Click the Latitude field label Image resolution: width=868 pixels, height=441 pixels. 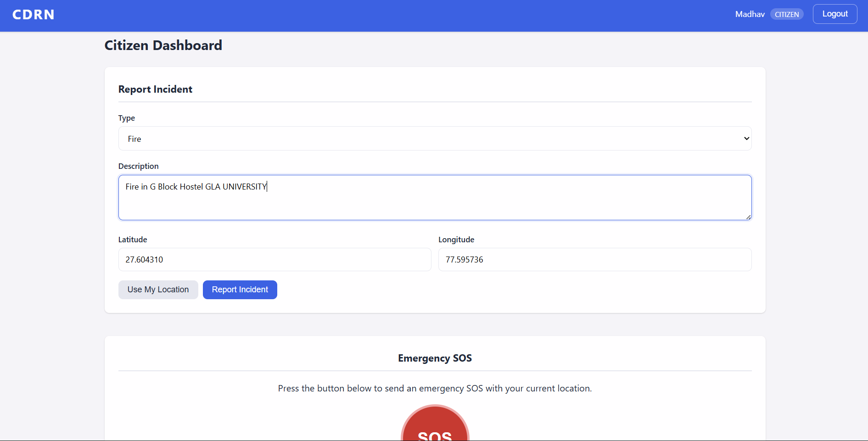(133, 240)
